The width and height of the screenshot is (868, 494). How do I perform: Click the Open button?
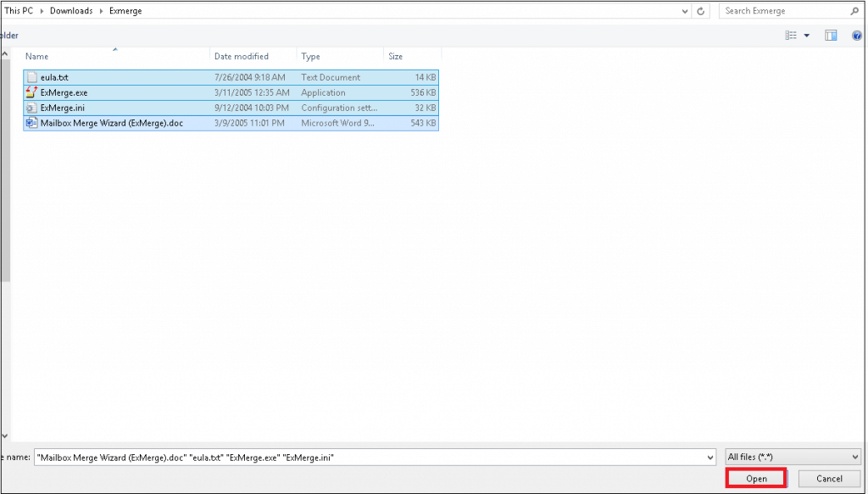pos(755,477)
